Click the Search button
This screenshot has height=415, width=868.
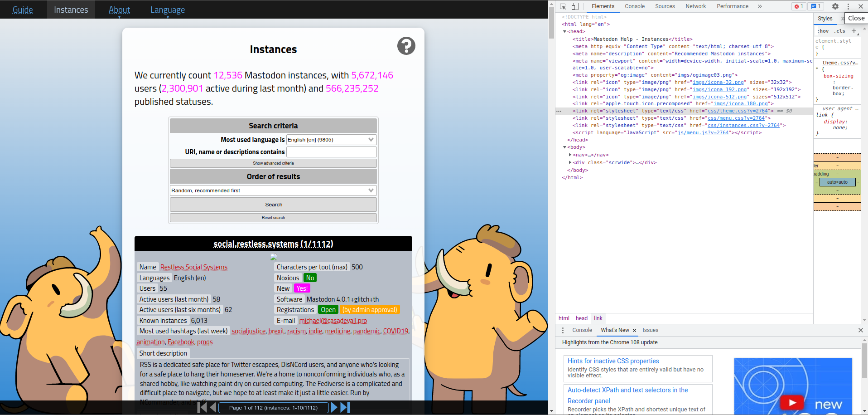[x=273, y=205]
